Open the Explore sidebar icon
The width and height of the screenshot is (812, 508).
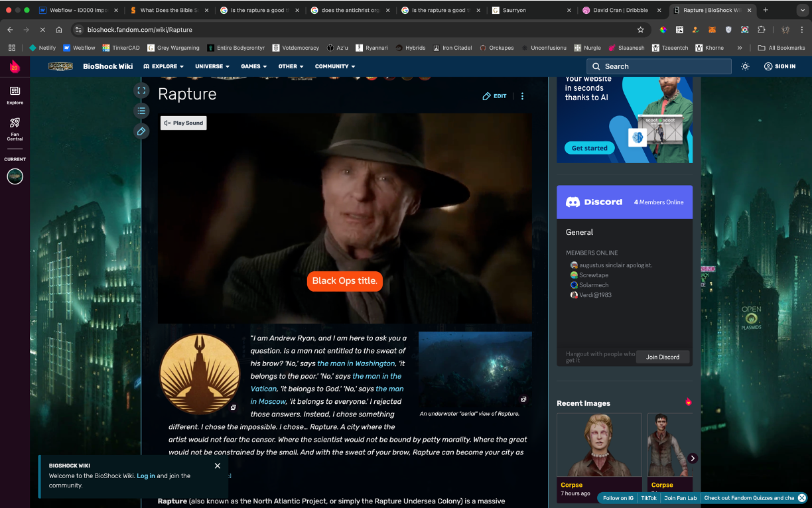[15, 95]
